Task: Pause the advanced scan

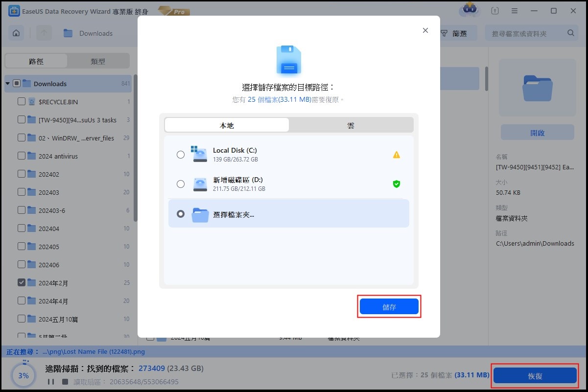Action: coord(50,381)
